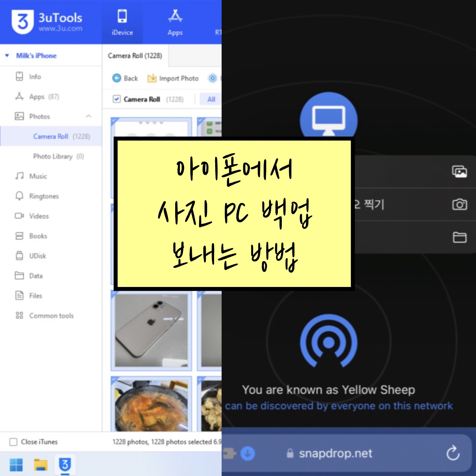This screenshot has width=476, height=476.
Task: Enable the Close iTunes checkbox
Action: (x=13, y=442)
